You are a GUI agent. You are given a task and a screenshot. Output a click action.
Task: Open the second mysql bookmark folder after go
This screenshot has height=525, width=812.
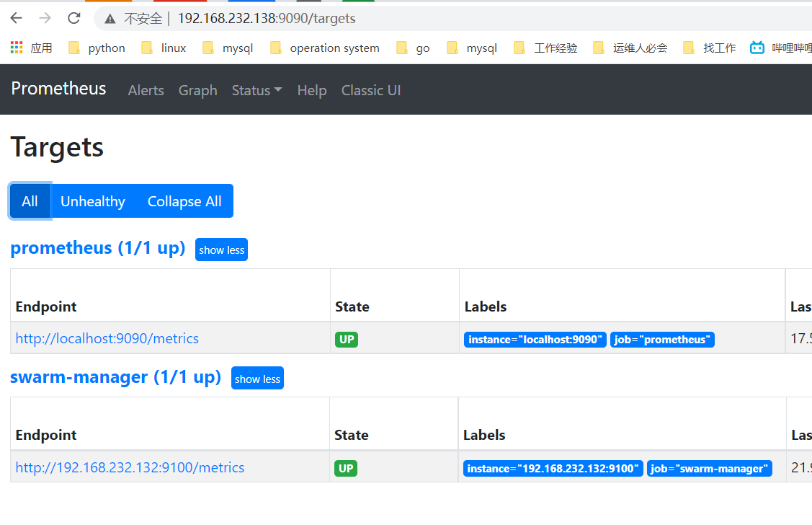point(472,48)
